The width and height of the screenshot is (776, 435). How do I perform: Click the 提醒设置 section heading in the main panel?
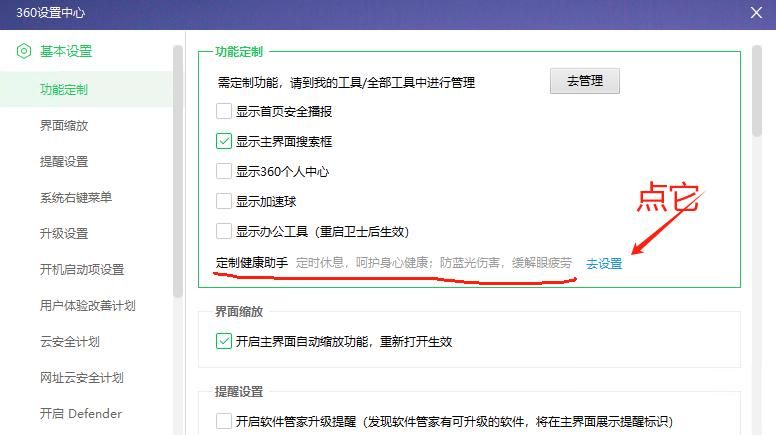click(x=239, y=392)
